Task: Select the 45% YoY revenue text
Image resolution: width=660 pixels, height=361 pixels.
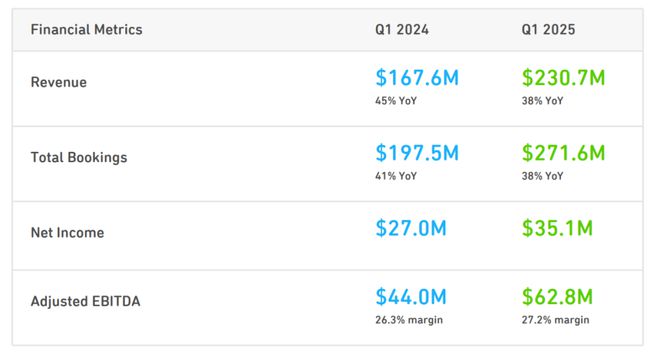Action: coord(396,101)
